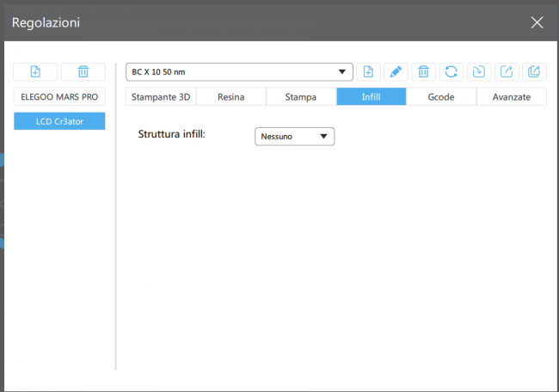Open the Avanzate settings tab
This screenshot has width=559, height=392.
coord(511,97)
